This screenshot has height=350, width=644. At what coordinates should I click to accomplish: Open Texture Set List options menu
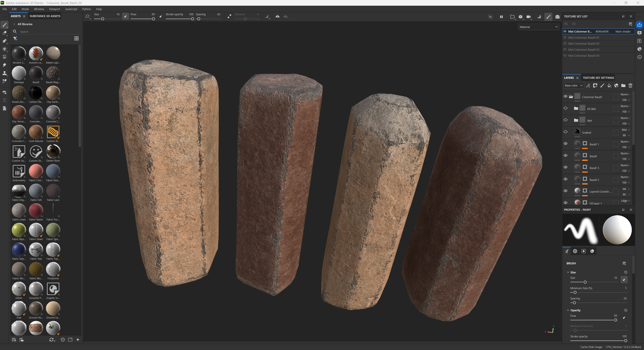click(630, 24)
